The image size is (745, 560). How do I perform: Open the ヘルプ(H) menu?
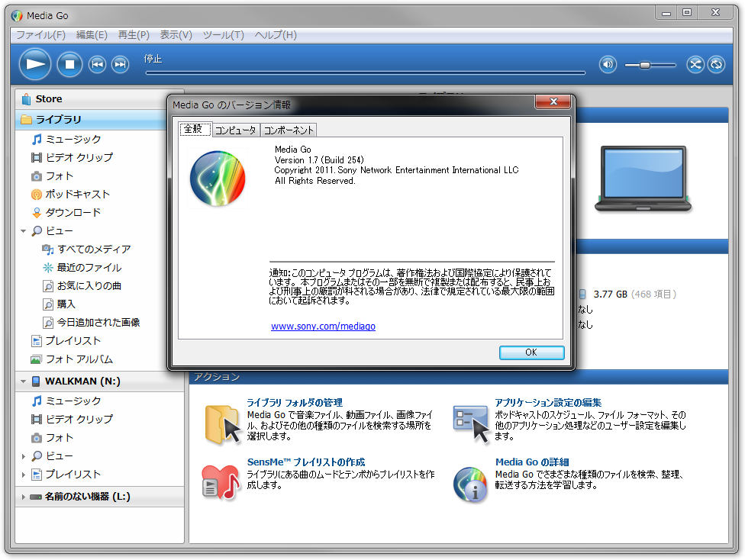[276, 34]
